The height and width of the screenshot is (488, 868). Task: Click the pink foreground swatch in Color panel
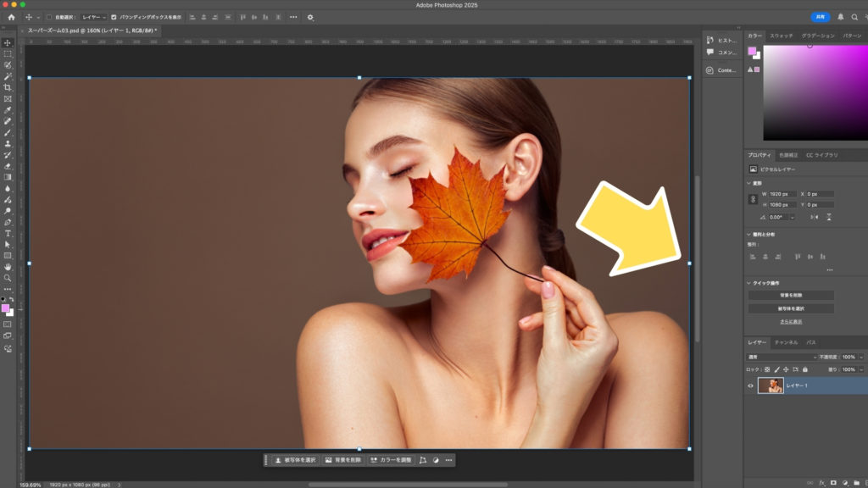pos(752,52)
